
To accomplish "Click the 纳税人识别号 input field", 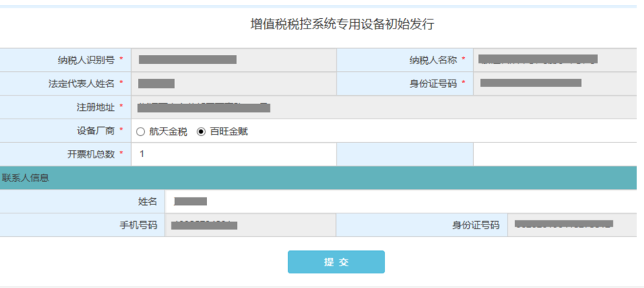I will click(233, 60).
